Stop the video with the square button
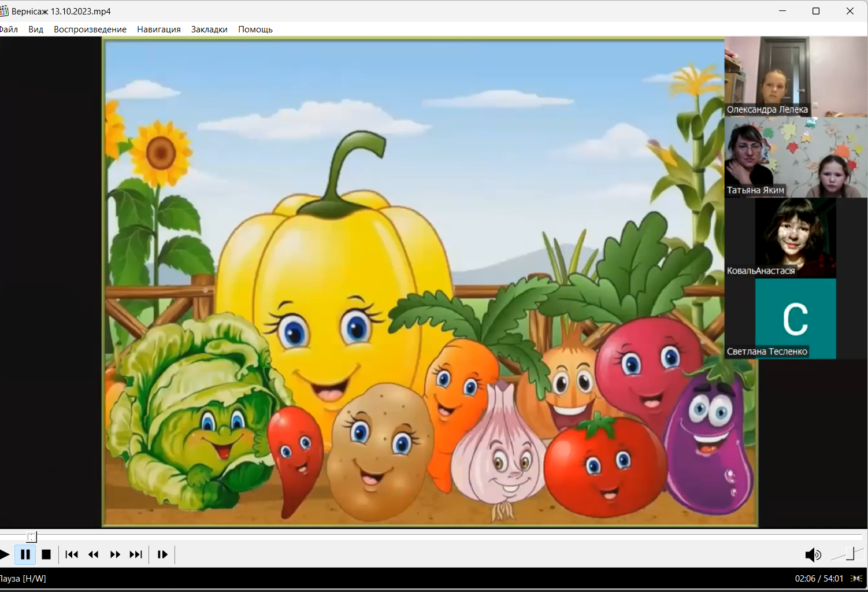The height and width of the screenshot is (592, 868). (46, 554)
